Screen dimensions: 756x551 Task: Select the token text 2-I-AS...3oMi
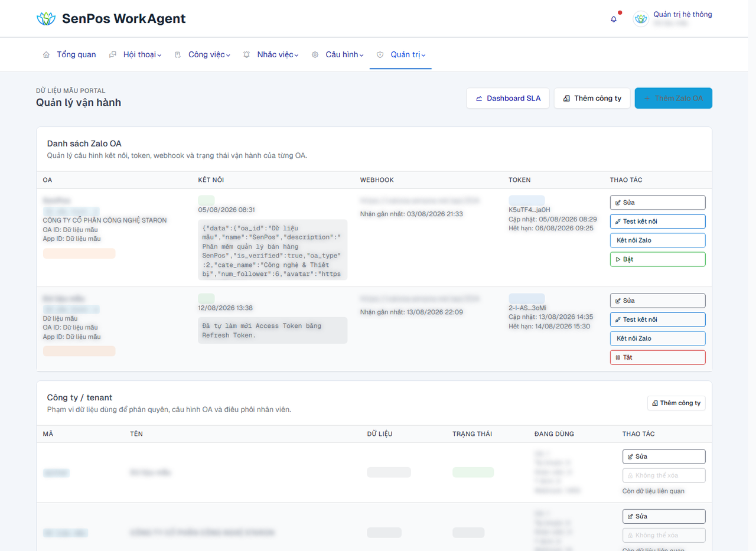pos(527,308)
